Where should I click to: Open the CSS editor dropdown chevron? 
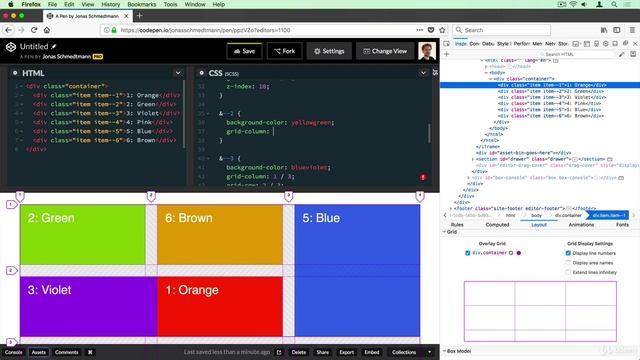click(x=423, y=73)
